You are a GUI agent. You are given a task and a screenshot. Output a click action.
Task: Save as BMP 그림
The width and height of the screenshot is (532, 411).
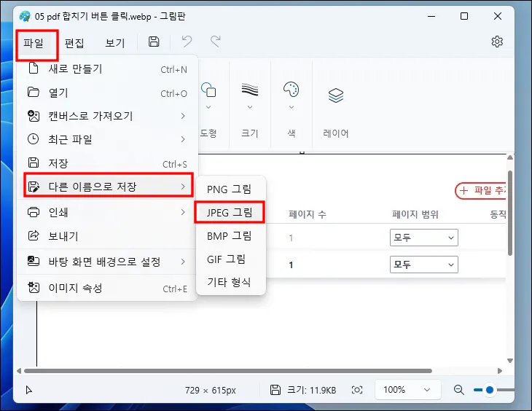click(x=230, y=236)
